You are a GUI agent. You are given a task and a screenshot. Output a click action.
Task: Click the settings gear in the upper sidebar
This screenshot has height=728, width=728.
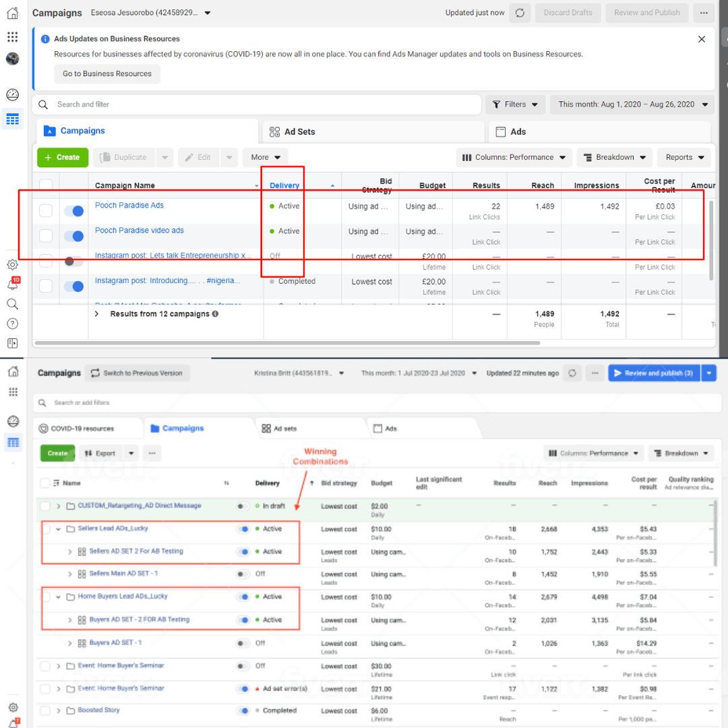(x=12, y=265)
